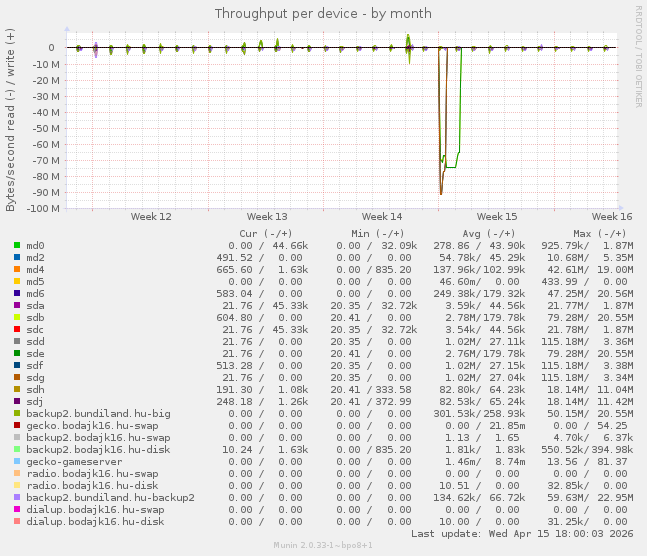Click the sdj dark purple legend swatch
The width and height of the screenshot is (647, 556).
pos(17,401)
